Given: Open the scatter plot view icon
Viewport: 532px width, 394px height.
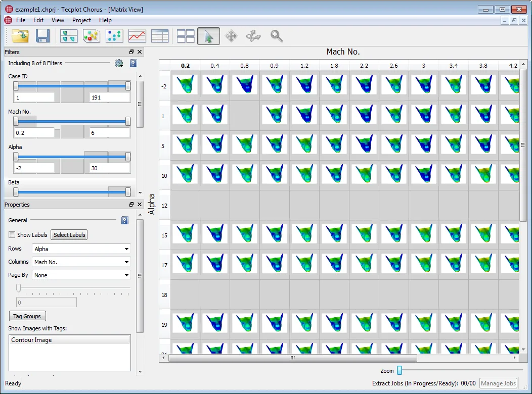Looking at the screenshot, I should click(114, 36).
